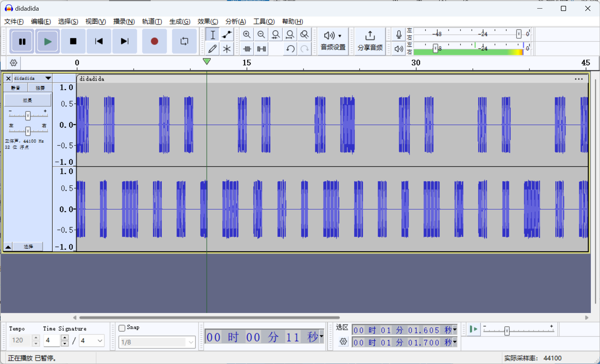Open selection toolbar gear settings
Screen dimensions: 600x364
[343, 341]
